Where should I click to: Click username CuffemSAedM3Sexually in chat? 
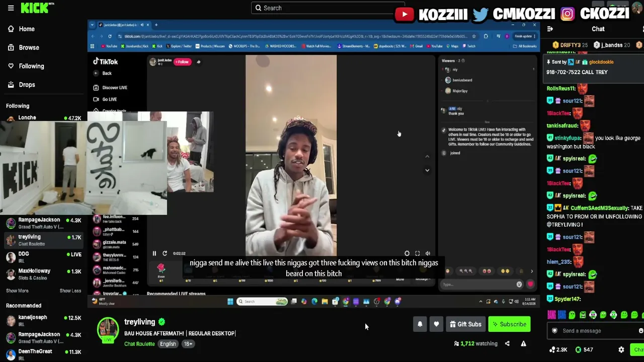click(600, 208)
